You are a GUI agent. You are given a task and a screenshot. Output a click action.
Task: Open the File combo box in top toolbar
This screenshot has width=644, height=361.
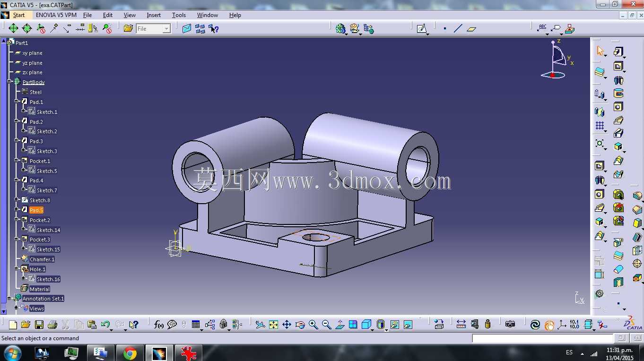point(153,29)
